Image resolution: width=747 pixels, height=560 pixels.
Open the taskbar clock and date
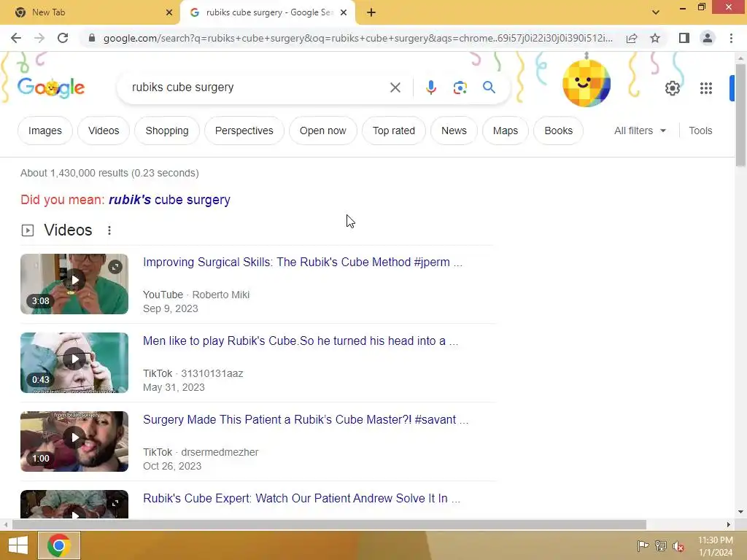(x=715, y=546)
